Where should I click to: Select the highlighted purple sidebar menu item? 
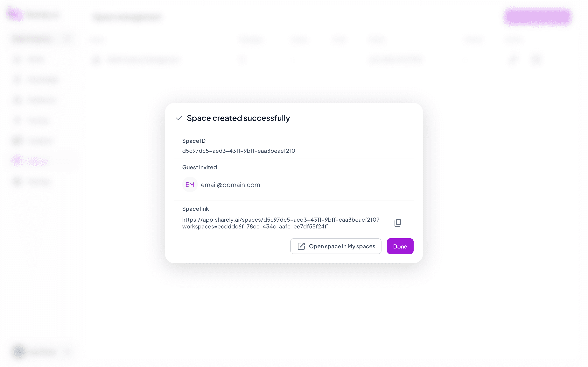click(42, 161)
